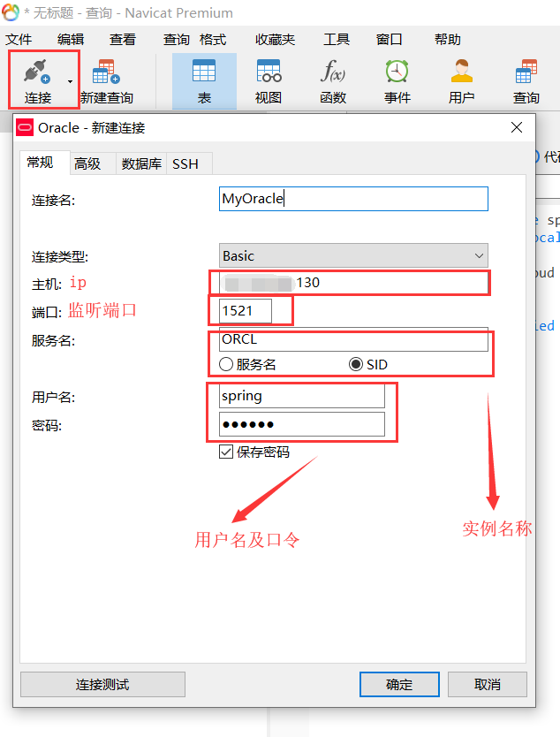Open the 编辑 menu
The height and width of the screenshot is (737, 560).
[x=71, y=40]
